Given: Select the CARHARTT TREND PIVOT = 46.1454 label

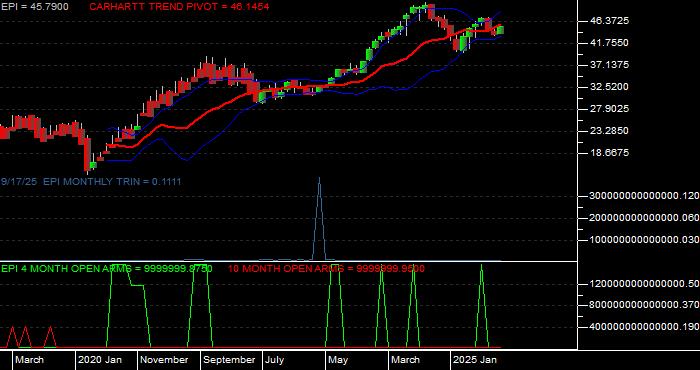Looking at the screenshot, I should click(x=179, y=7).
